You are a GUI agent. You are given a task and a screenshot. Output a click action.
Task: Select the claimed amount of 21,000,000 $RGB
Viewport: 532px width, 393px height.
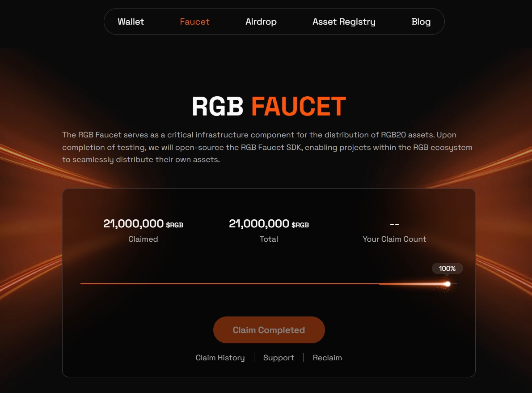point(134,223)
